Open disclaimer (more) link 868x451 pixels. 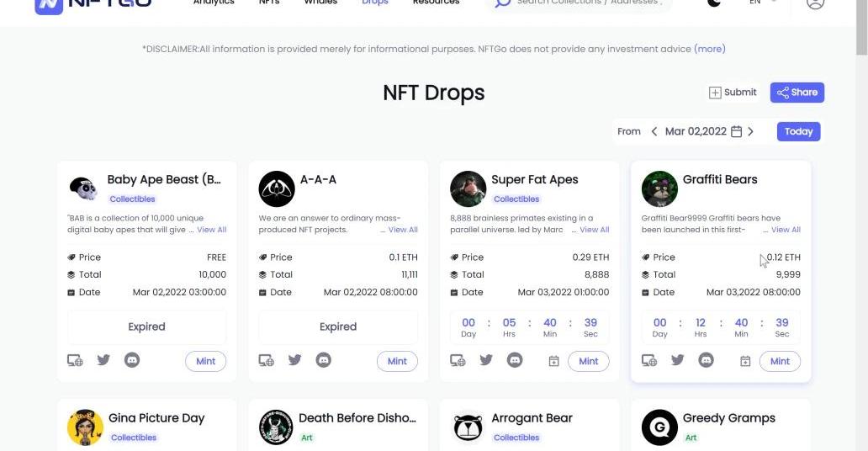tap(710, 49)
